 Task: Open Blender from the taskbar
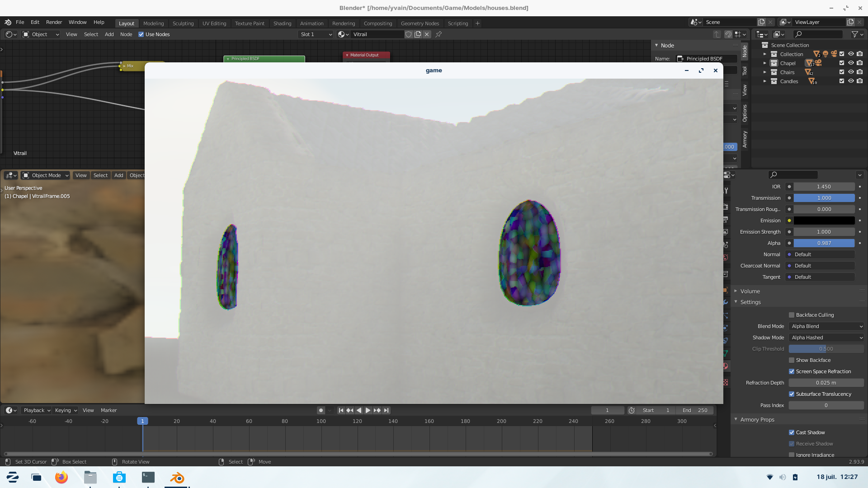pos(177,478)
